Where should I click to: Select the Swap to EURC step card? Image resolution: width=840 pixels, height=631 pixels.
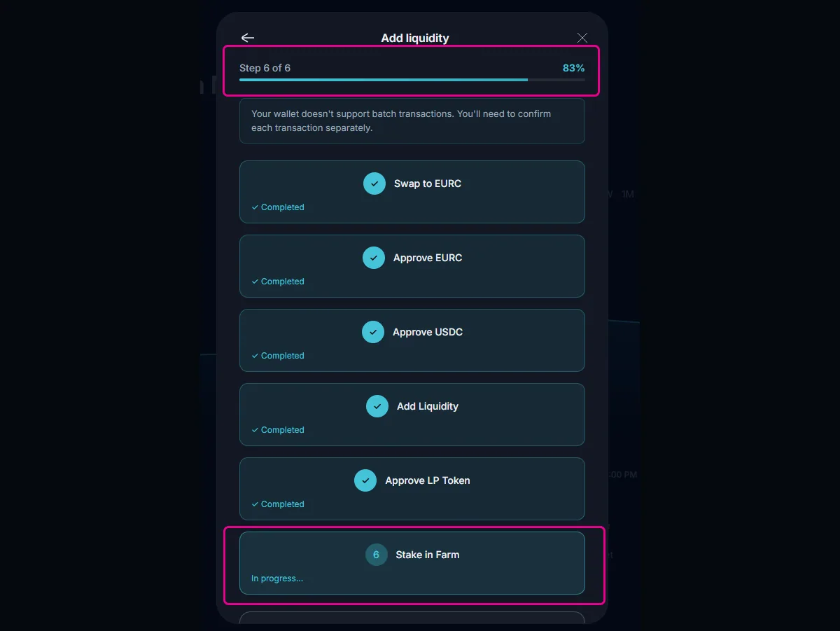coord(412,192)
